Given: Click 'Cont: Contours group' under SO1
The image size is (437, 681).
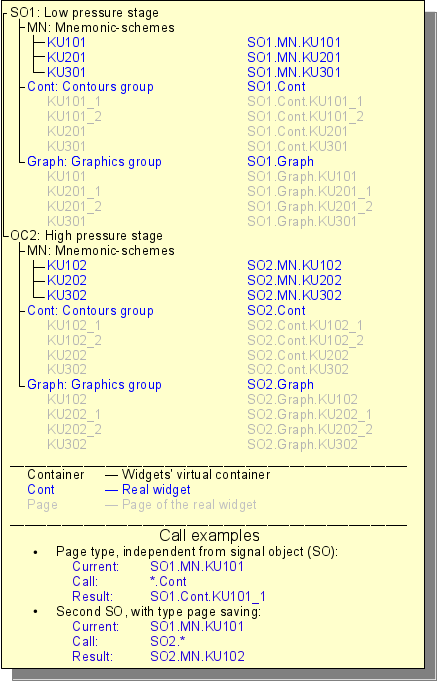Looking at the screenshot, I should click(90, 86).
